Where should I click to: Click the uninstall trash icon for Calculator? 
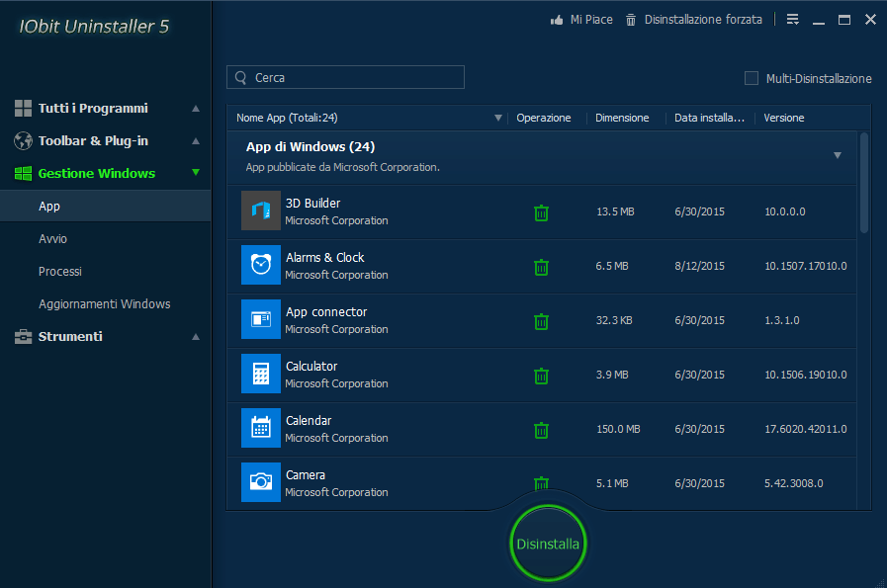click(x=541, y=376)
